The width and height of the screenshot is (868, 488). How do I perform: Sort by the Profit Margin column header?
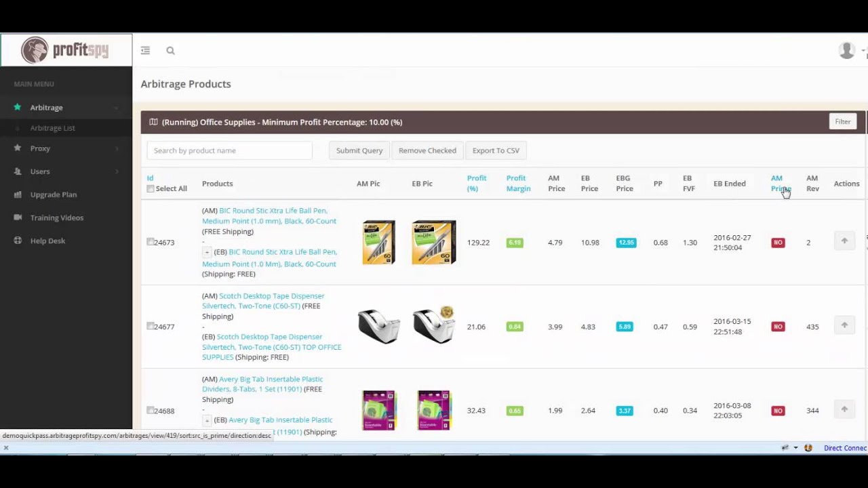pyautogui.click(x=518, y=183)
